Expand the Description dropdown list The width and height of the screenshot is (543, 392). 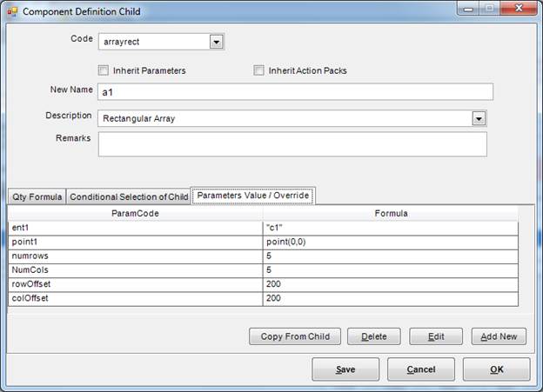point(478,118)
